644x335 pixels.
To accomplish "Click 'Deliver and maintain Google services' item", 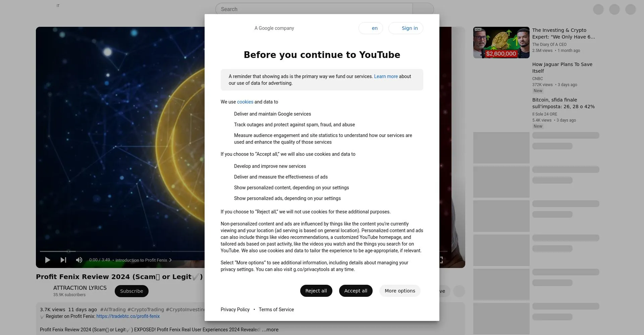I will click(272, 114).
